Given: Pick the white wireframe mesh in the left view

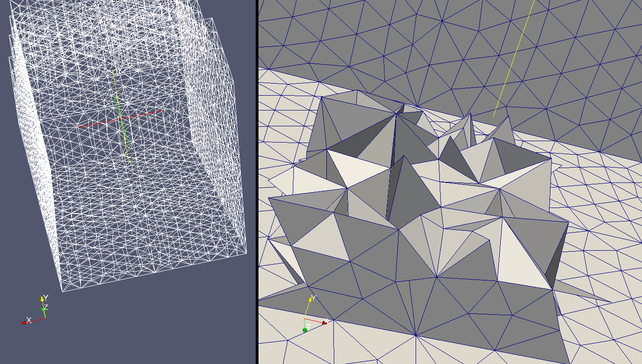Looking at the screenshot, I should click(139, 209).
